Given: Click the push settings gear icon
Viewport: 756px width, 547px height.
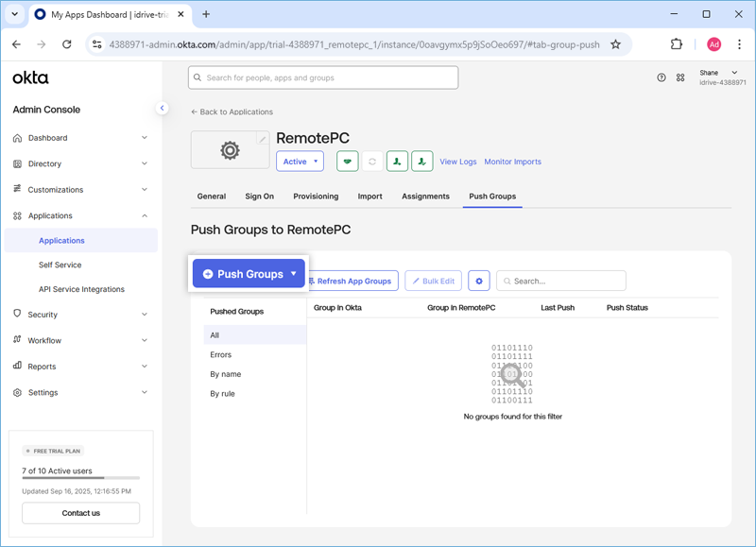Looking at the screenshot, I should 479,281.
